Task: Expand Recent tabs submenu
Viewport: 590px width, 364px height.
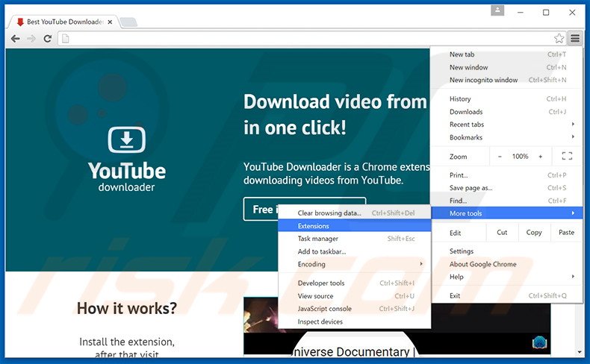Action: click(507, 125)
